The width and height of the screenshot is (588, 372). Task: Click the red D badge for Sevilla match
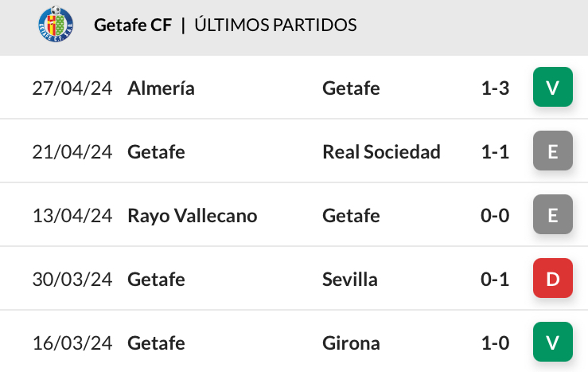tap(553, 278)
